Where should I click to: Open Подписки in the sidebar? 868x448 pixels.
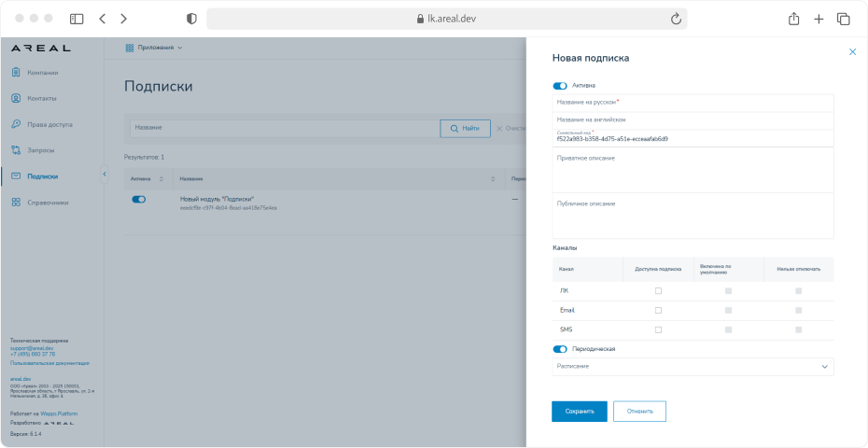[x=43, y=176]
